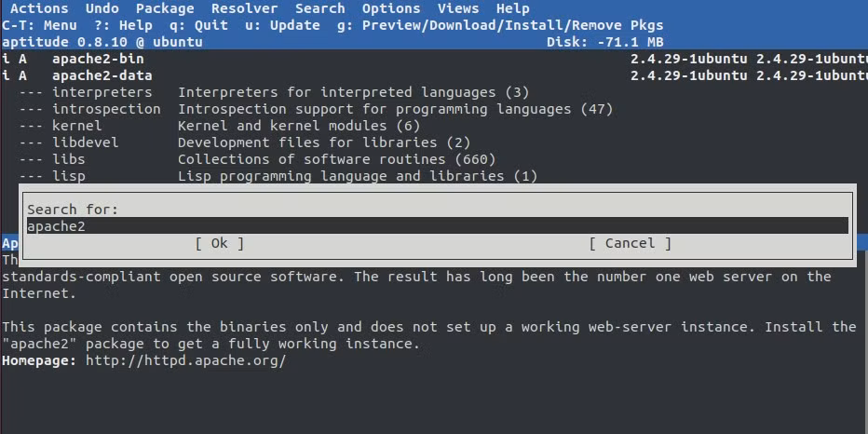This screenshot has height=434, width=868.
Task: Click the Search for input field
Action: (438, 226)
